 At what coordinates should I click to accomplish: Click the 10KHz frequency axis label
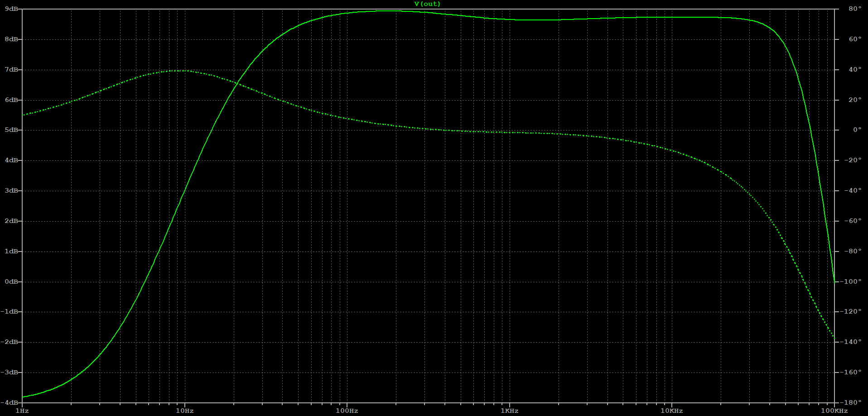tap(672, 411)
